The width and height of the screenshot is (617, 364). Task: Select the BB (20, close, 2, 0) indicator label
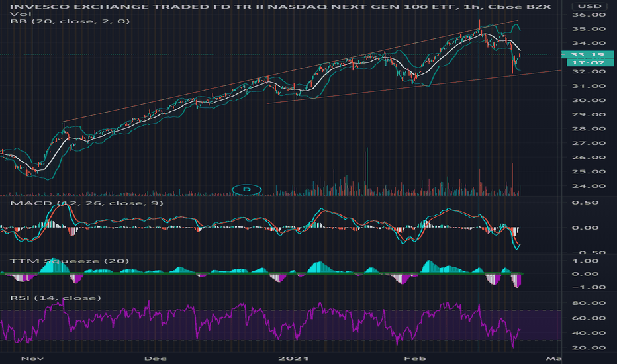pyautogui.click(x=70, y=21)
